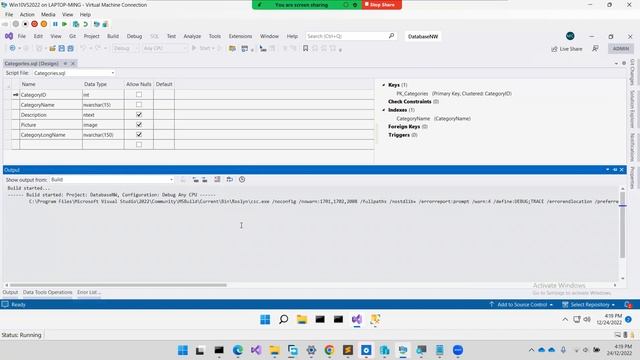Image resolution: width=640 pixels, height=360 pixels.
Task: Click the VM Checkpoint icon
Action: coord(76,24)
